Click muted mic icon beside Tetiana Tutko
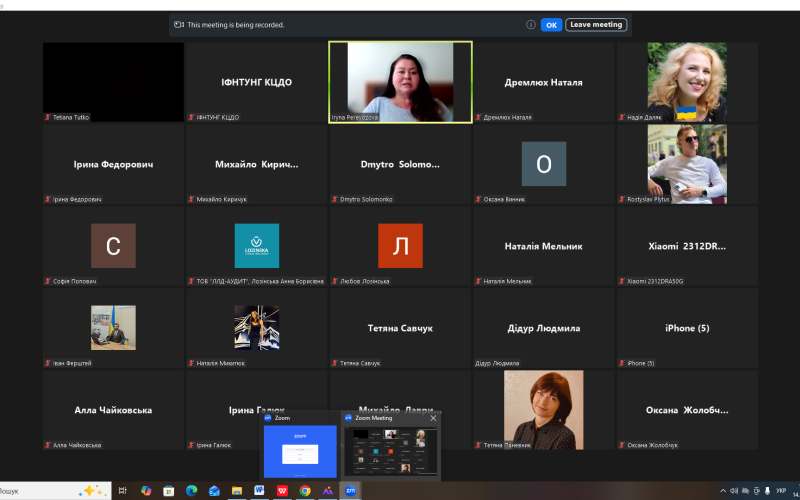 tap(48, 117)
